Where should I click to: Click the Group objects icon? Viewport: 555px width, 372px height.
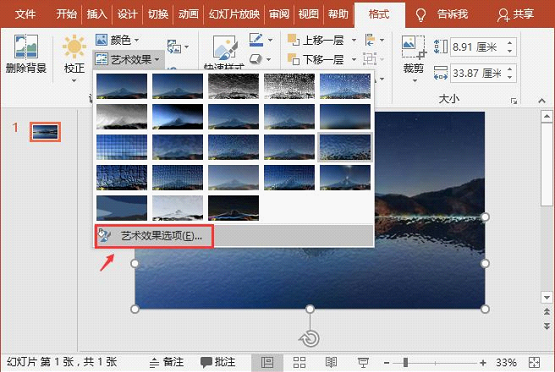370,59
